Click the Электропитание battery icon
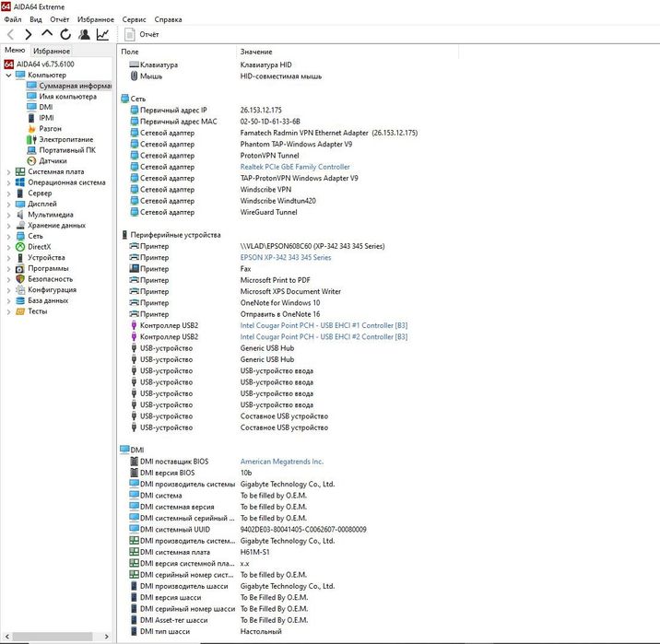The width and height of the screenshot is (660, 644). [x=31, y=139]
